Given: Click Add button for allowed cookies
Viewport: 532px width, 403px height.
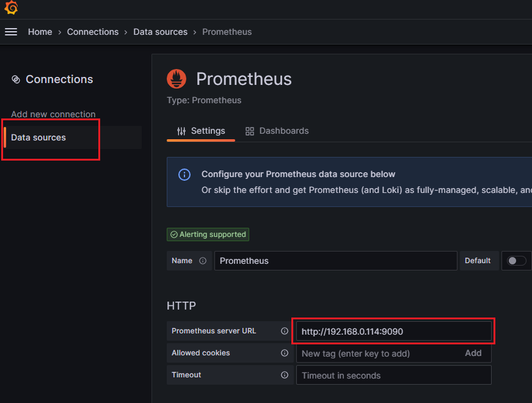Looking at the screenshot, I should point(473,353).
